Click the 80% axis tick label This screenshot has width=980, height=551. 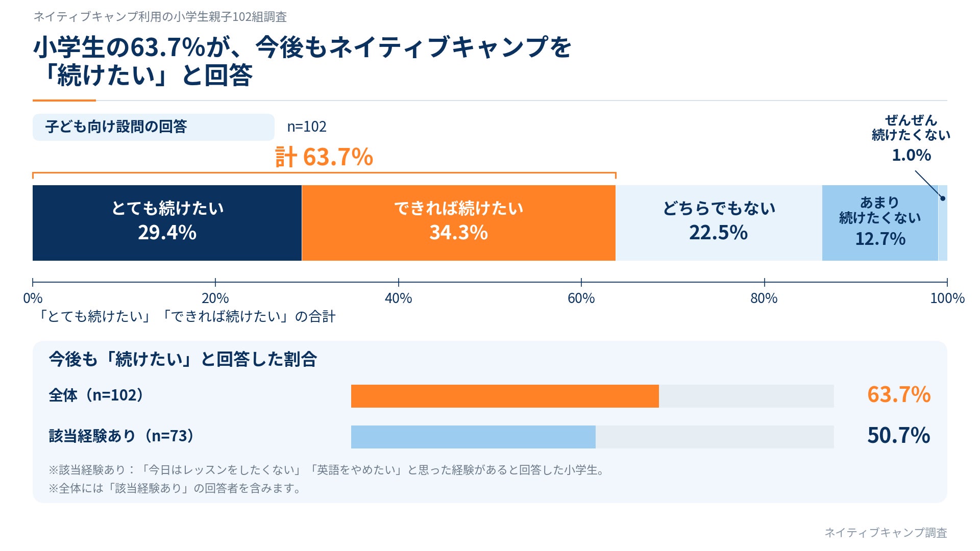[764, 298]
